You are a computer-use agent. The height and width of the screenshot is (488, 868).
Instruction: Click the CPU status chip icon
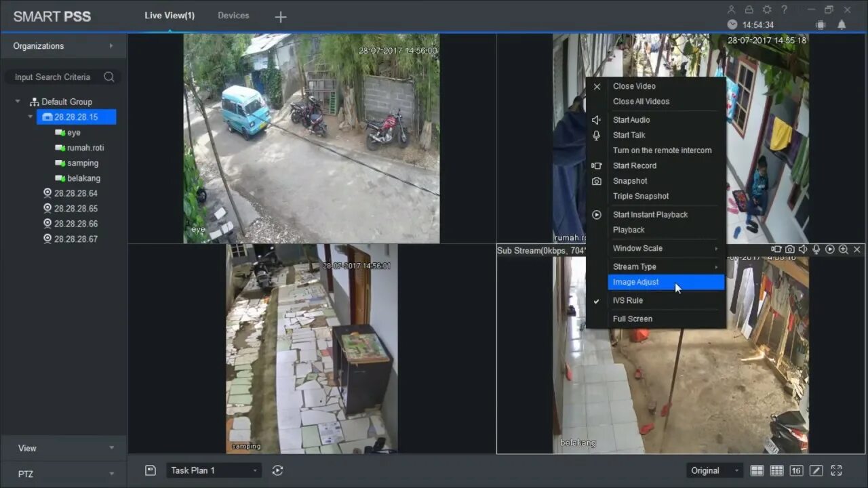(x=821, y=25)
